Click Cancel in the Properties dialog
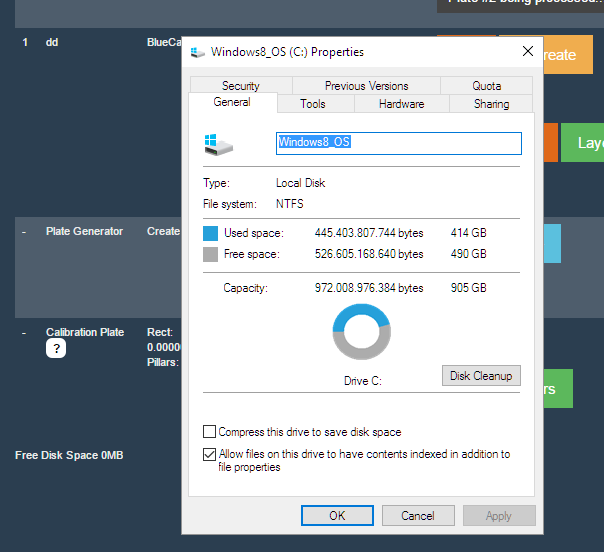 pos(418,515)
